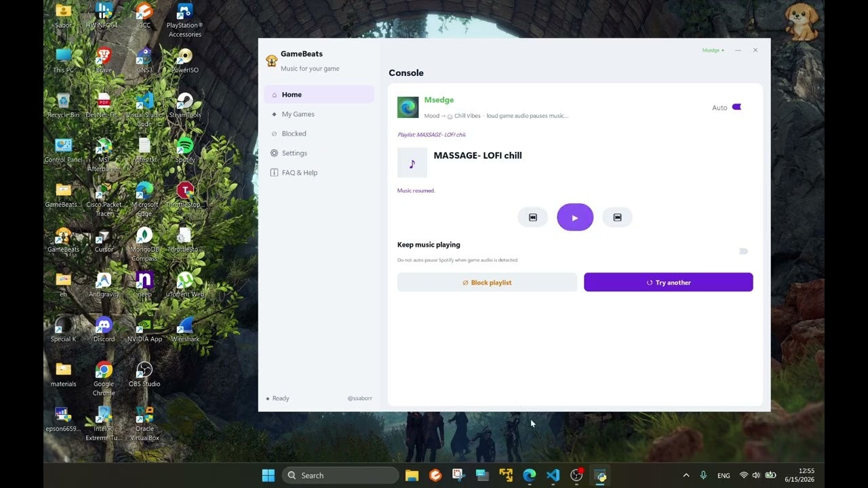
Task: Click the uTorrent Web desktop shortcut
Action: 184,285
